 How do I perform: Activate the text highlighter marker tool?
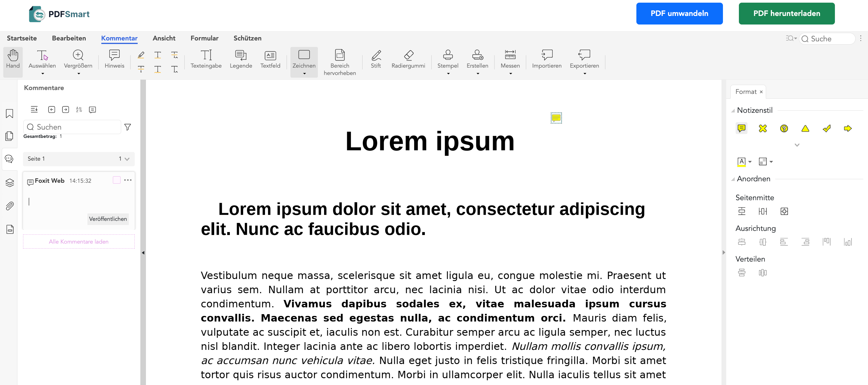(141, 55)
